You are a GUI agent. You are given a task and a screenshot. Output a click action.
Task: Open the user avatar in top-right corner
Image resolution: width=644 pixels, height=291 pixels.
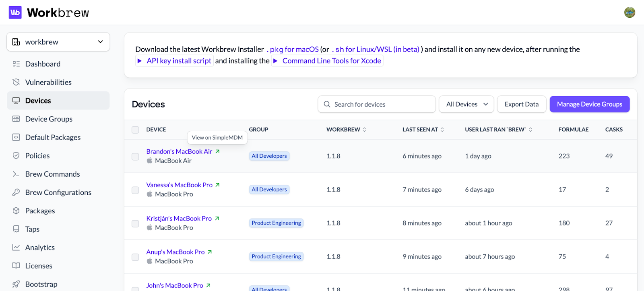[630, 12]
